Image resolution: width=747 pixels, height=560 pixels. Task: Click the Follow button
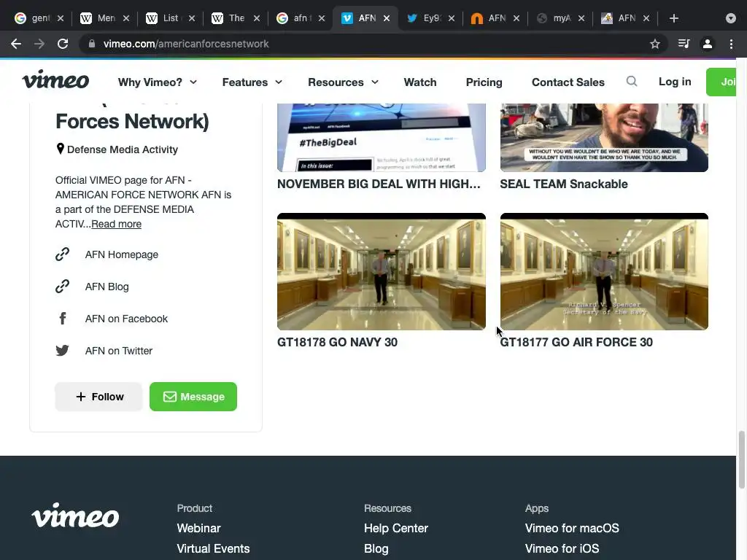click(98, 397)
